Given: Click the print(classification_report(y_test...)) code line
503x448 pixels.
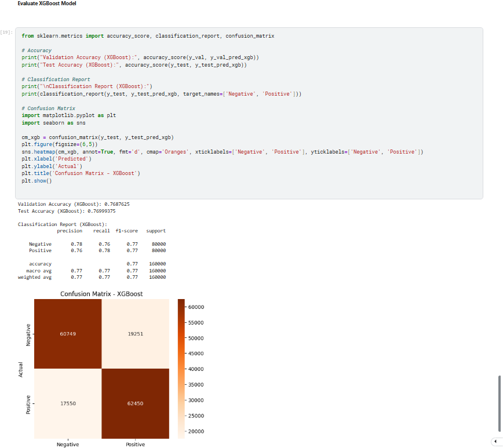Looking at the screenshot, I should point(161,94).
